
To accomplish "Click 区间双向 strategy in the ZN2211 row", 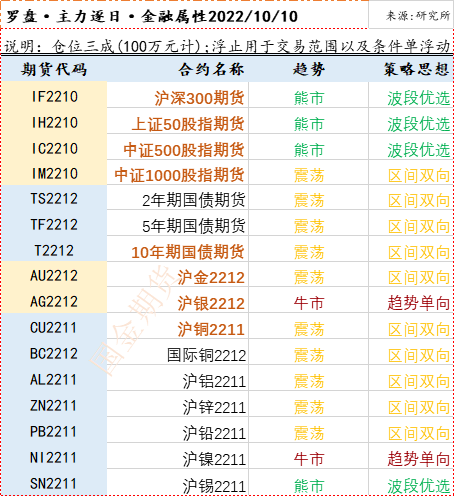I will tap(419, 407).
